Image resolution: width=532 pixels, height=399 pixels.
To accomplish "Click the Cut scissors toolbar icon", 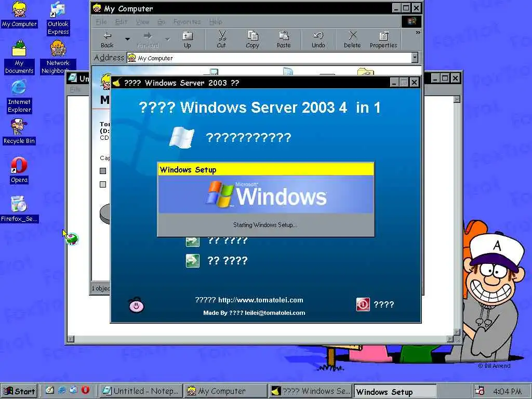I will pyautogui.click(x=221, y=39).
